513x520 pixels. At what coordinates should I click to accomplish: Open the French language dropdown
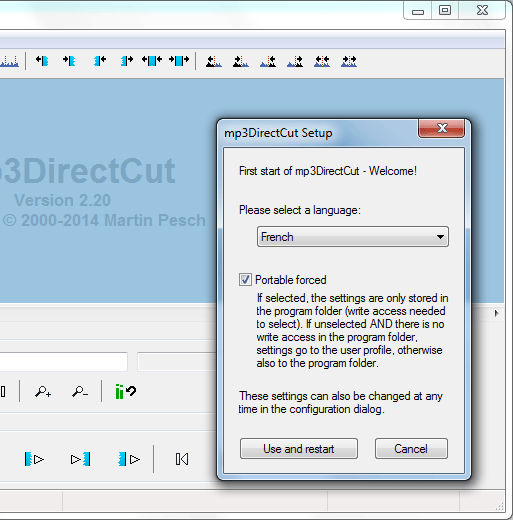(x=353, y=237)
